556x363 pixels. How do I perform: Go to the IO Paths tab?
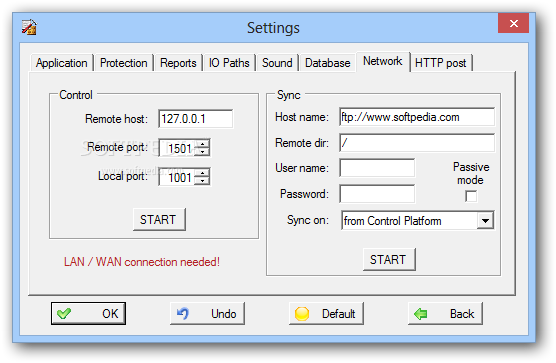(x=229, y=63)
